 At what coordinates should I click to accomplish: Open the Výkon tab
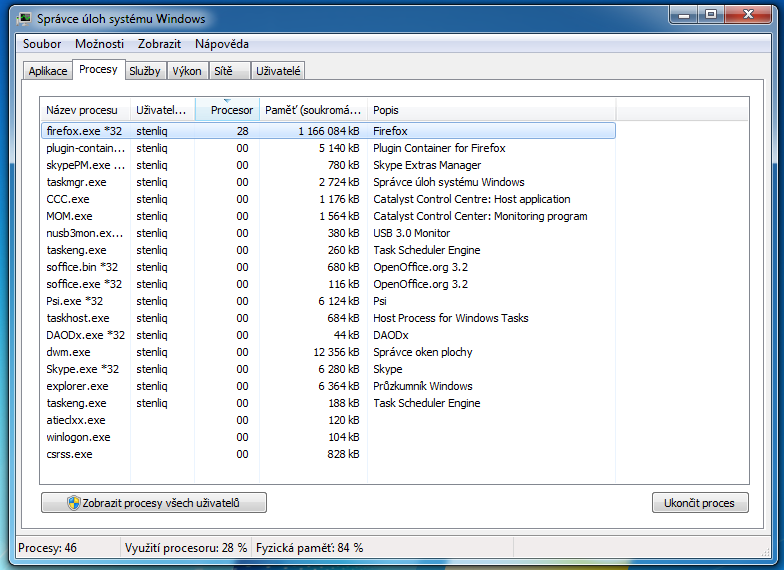[x=187, y=71]
